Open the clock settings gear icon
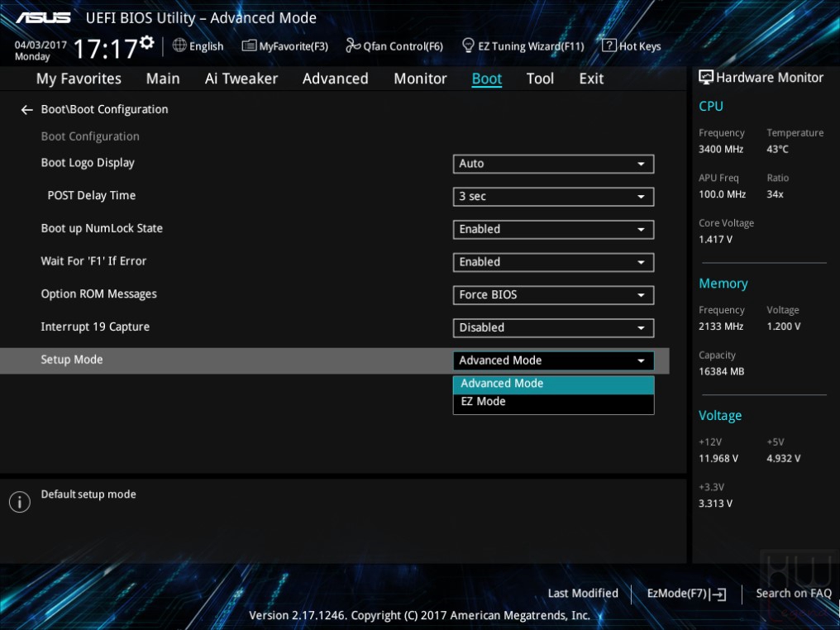This screenshot has height=630, width=840. click(x=147, y=42)
